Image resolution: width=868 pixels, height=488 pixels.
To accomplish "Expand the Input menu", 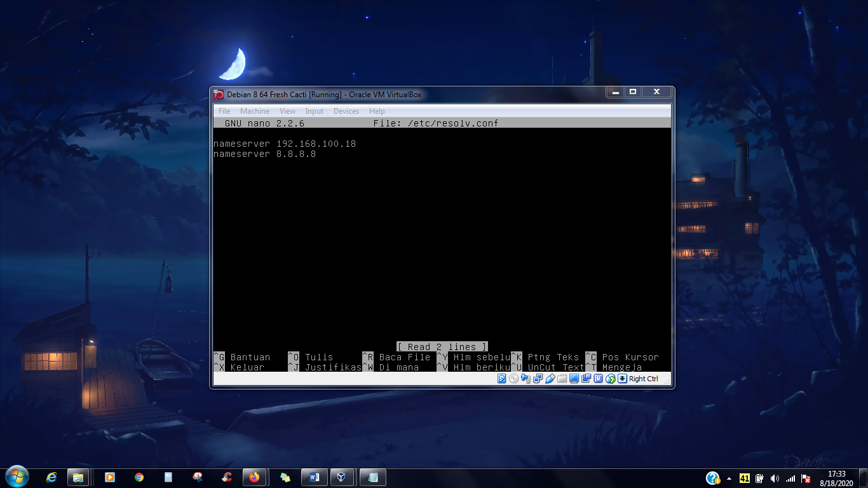I will click(314, 111).
